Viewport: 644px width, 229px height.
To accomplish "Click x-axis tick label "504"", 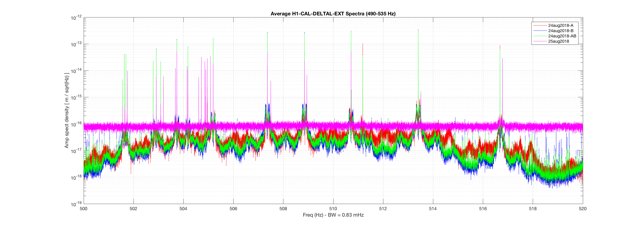I will (x=183, y=209).
